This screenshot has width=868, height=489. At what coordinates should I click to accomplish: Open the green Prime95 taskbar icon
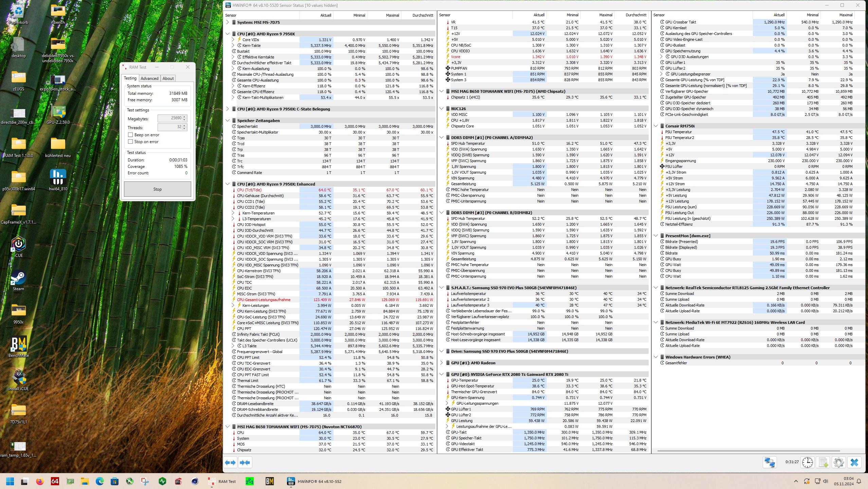click(x=250, y=481)
